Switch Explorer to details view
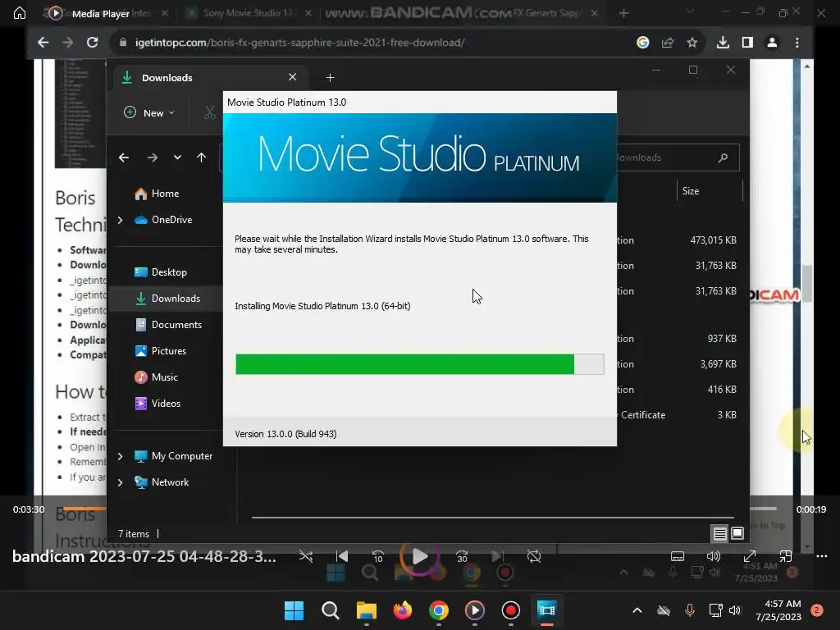 pos(719,533)
